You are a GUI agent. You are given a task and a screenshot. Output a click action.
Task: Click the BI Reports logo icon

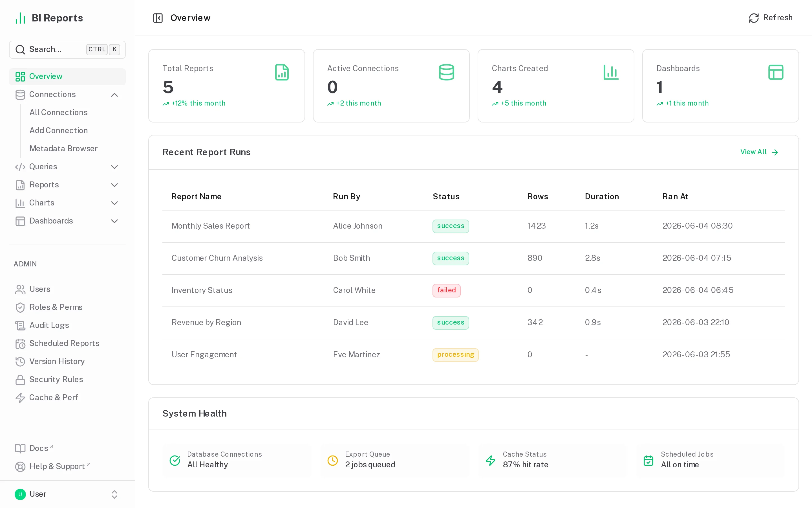[x=21, y=18]
